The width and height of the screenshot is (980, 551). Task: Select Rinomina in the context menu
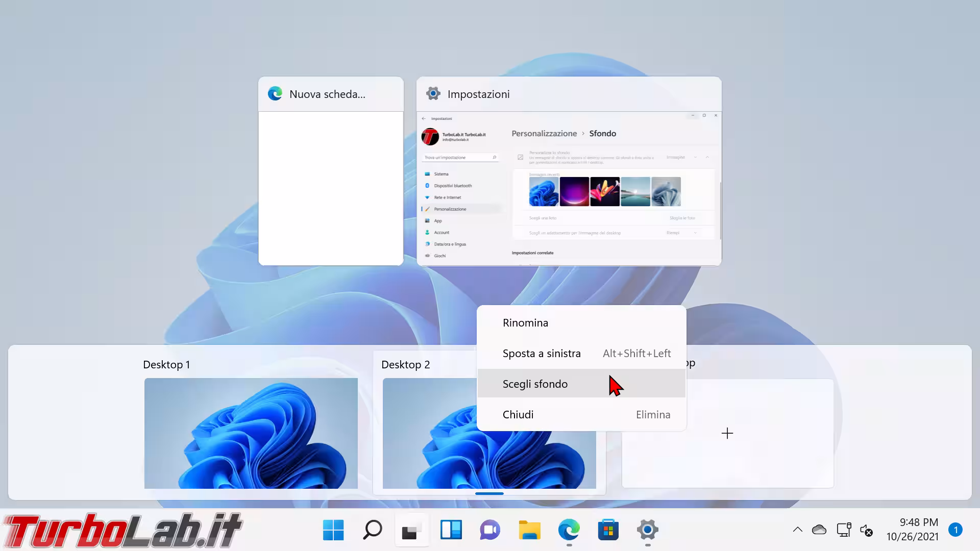tap(526, 323)
